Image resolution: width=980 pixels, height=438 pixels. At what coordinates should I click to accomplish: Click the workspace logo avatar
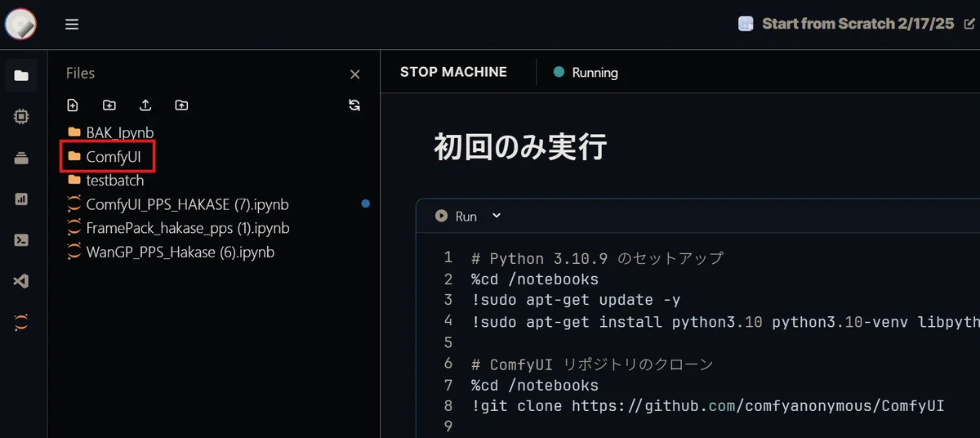pos(20,24)
